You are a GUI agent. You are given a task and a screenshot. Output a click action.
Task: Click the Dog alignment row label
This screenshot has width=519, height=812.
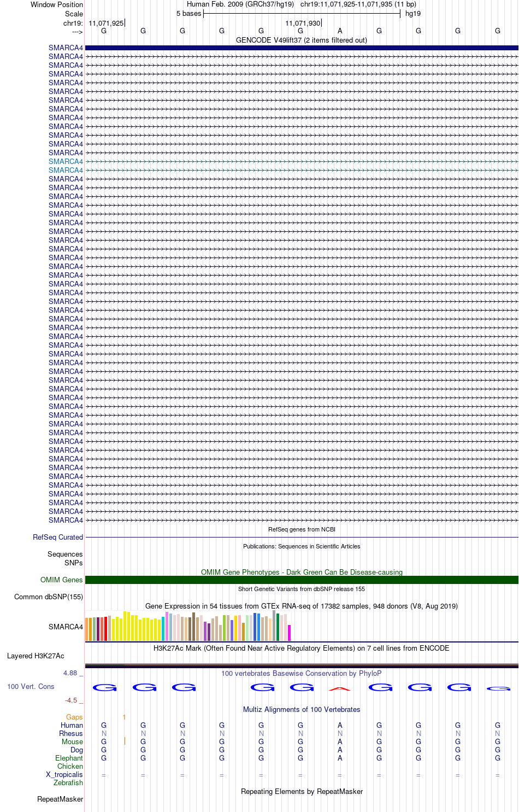pyautogui.click(x=76, y=750)
